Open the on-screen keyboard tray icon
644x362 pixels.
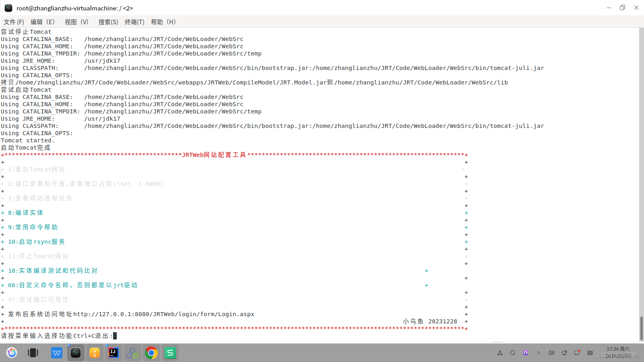click(590, 353)
